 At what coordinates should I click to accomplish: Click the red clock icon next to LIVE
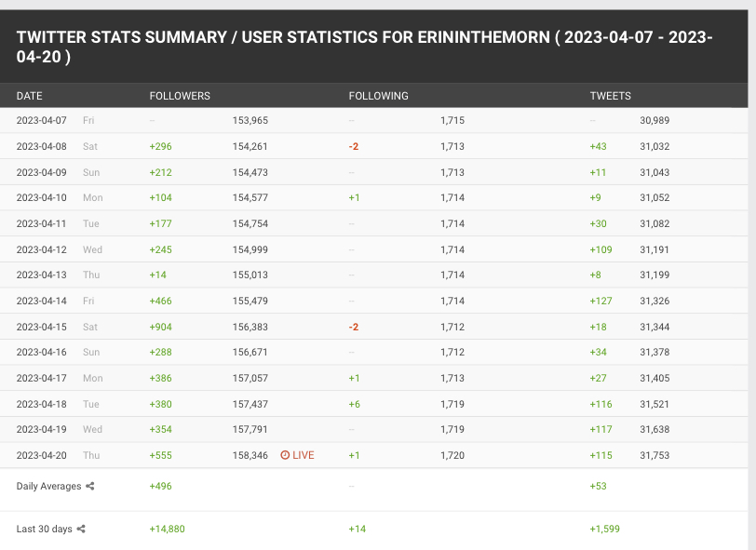pyautogui.click(x=285, y=455)
